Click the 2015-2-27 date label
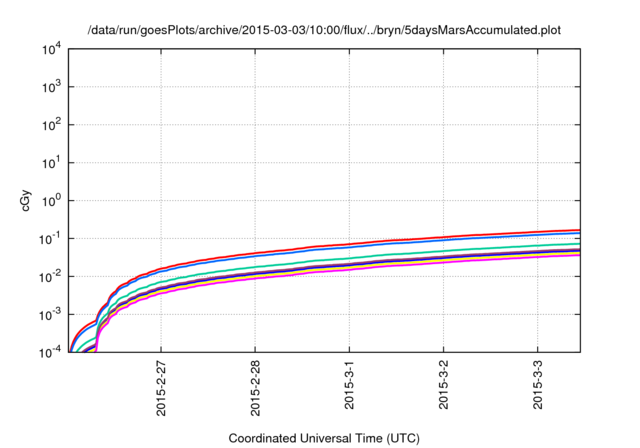The image size is (640, 448). tap(161, 388)
